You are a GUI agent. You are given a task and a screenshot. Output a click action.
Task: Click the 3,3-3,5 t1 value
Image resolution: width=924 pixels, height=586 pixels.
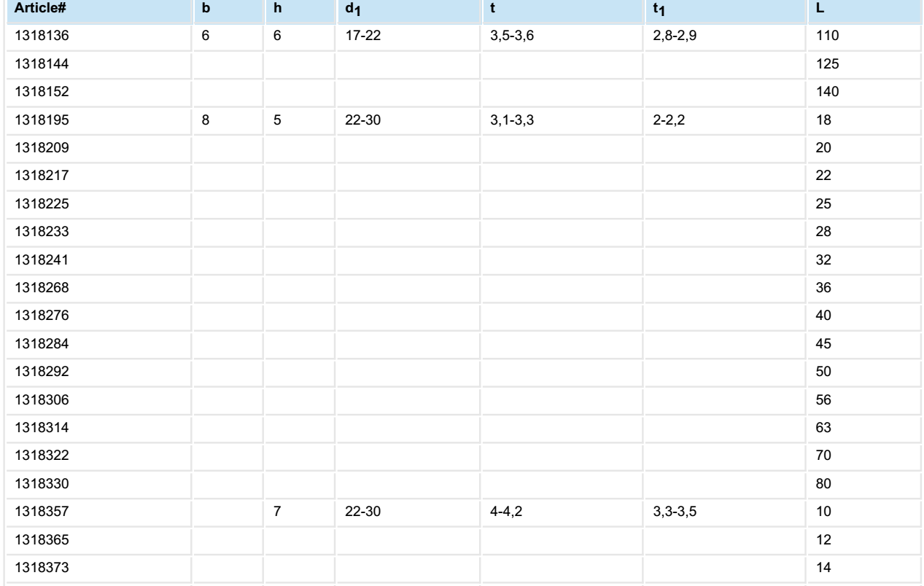coord(669,512)
